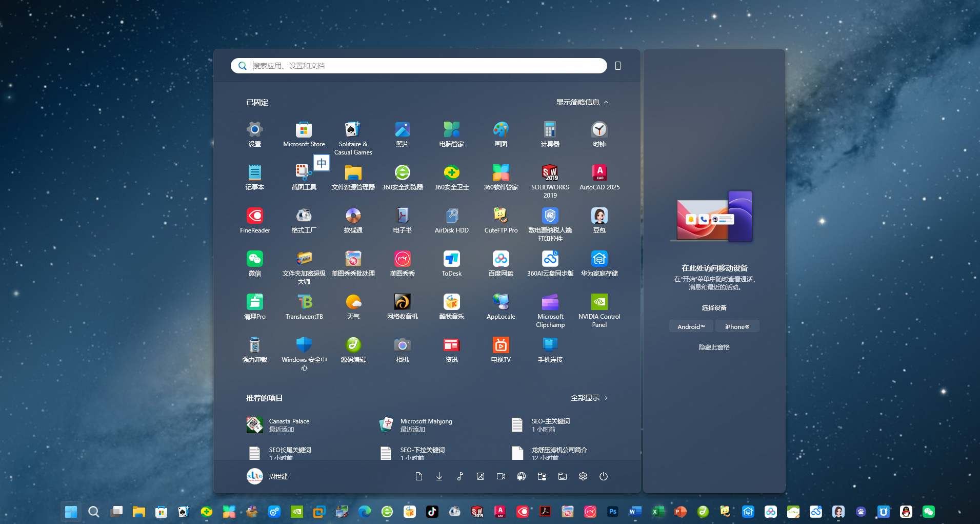Collapse pinned apps with 显示简略信息
Image resolution: width=980 pixels, height=524 pixels.
coord(582,102)
